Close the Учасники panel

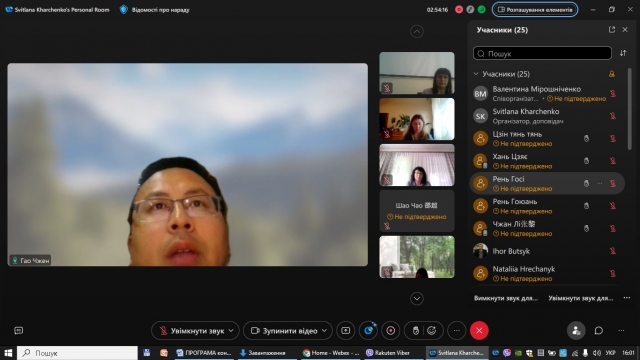click(625, 30)
